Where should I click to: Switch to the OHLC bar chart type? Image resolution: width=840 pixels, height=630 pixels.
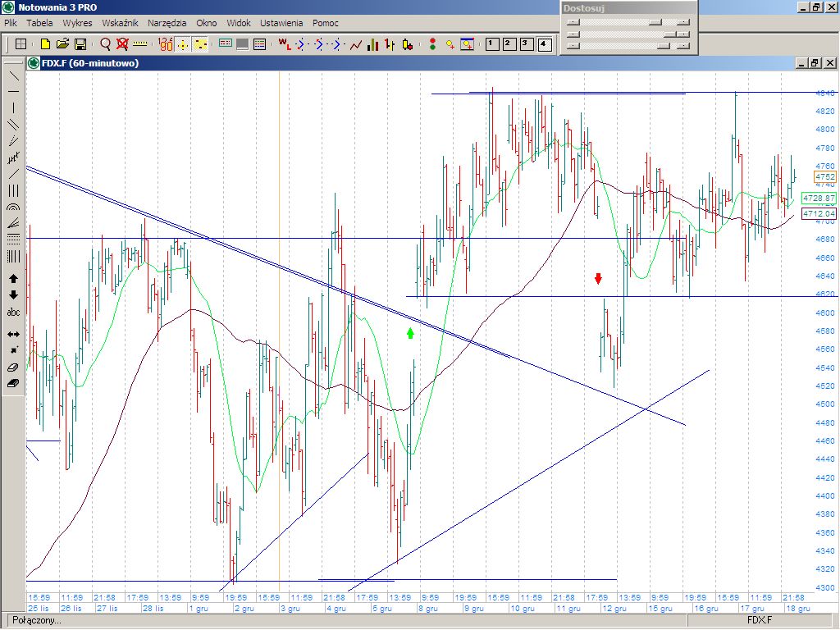tap(390, 44)
